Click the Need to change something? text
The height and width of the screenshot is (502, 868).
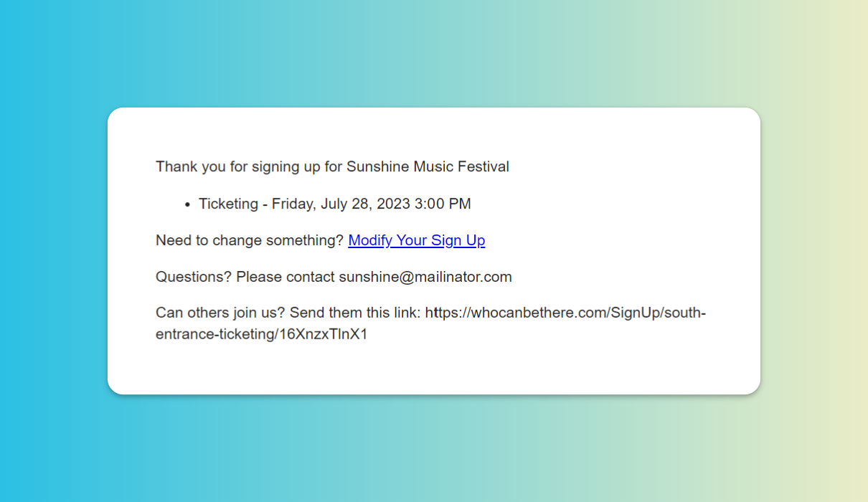click(x=250, y=240)
